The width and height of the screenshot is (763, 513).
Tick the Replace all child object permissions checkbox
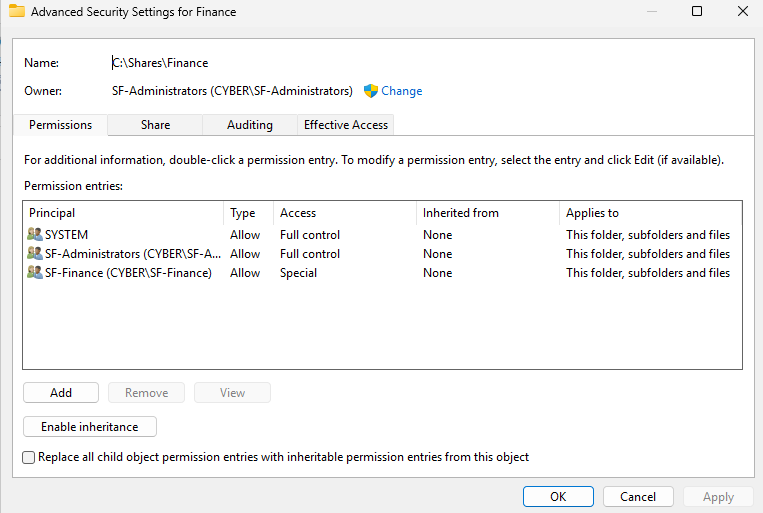pyautogui.click(x=29, y=457)
